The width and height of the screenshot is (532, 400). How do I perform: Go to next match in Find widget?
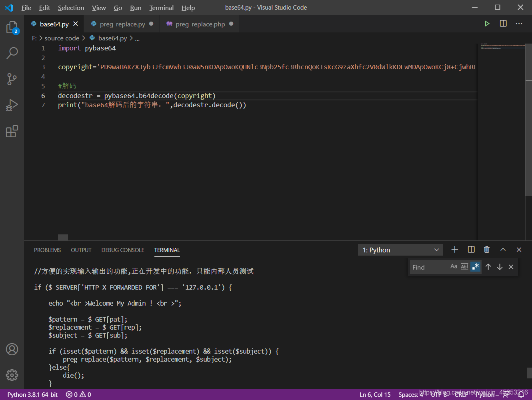click(500, 267)
